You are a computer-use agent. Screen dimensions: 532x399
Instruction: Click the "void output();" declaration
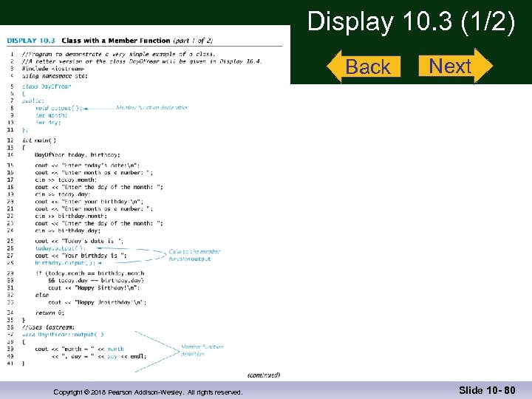(58, 108)
